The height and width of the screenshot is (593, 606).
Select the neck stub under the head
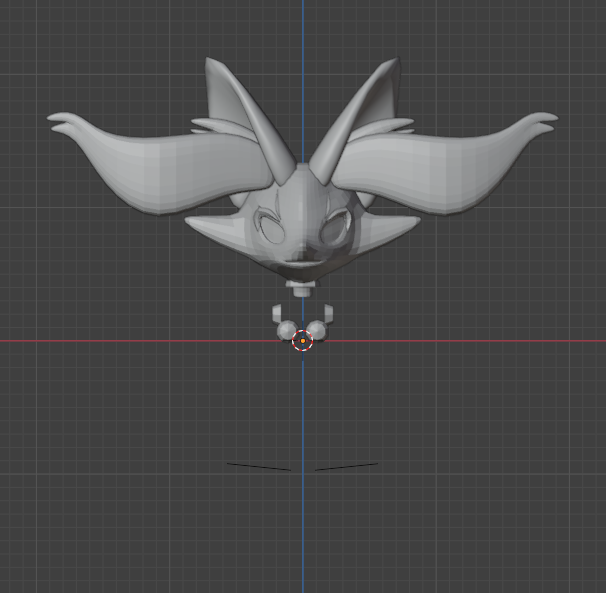(303, 288)
